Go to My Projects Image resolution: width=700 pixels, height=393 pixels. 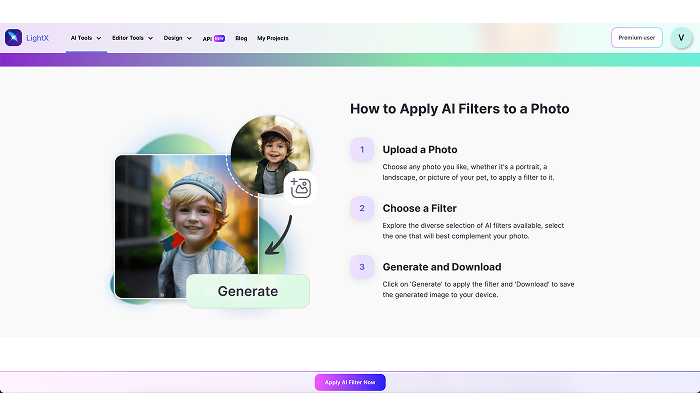click(x=273, y=38)
